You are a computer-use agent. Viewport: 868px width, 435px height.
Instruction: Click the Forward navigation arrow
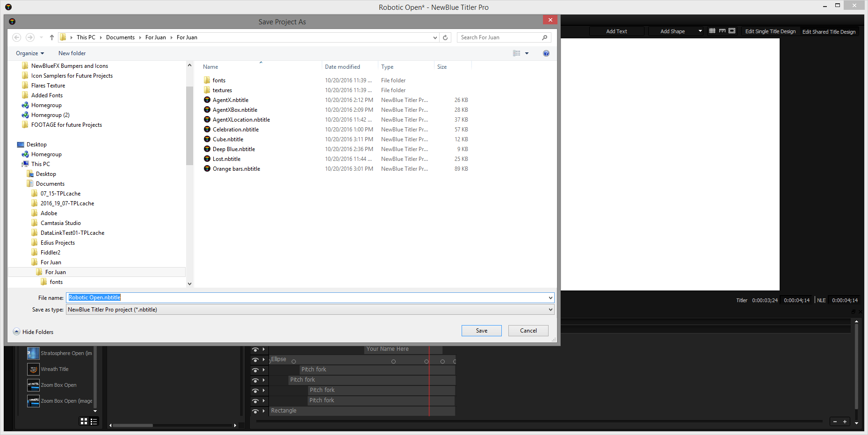(x=30, y=37)
